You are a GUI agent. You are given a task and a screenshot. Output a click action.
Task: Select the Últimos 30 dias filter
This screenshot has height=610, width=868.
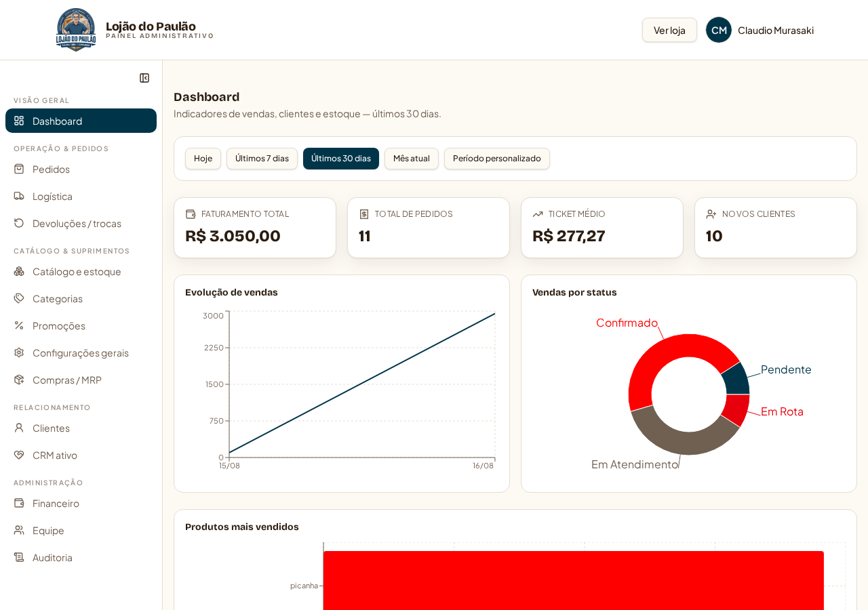pos(341,159)
